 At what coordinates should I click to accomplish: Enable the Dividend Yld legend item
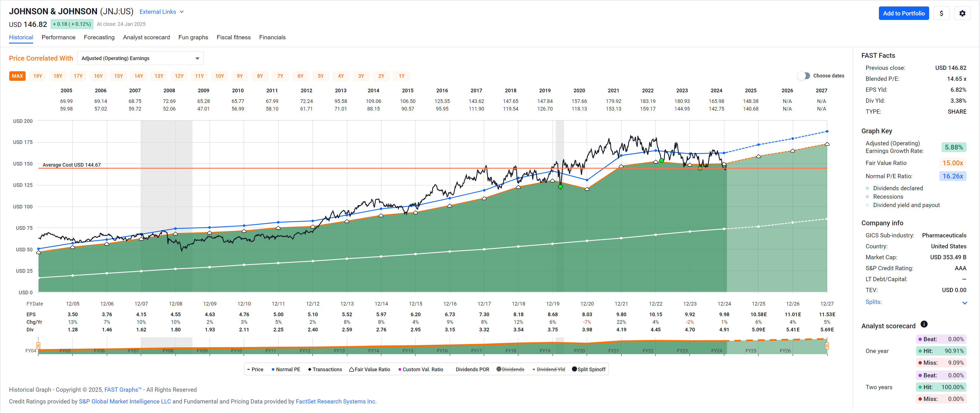[x=548, y=369]
